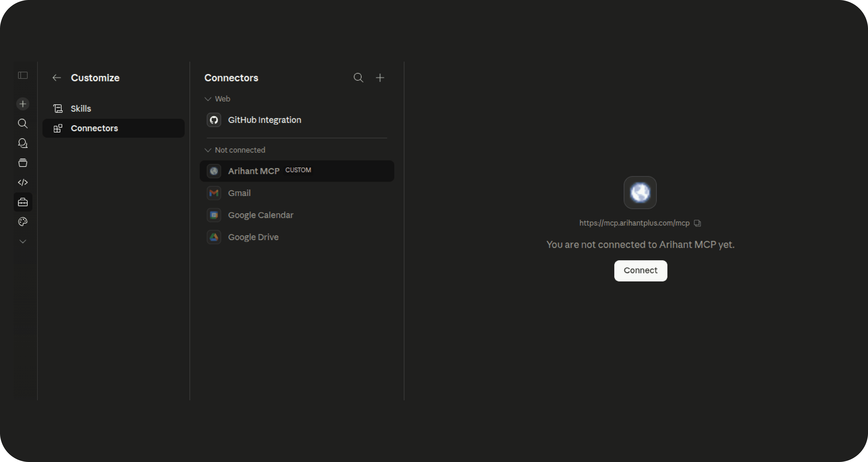This screenshot has width=868, height=462.
Task: Open GitHub Integration connector
Action: click(297, 120)
